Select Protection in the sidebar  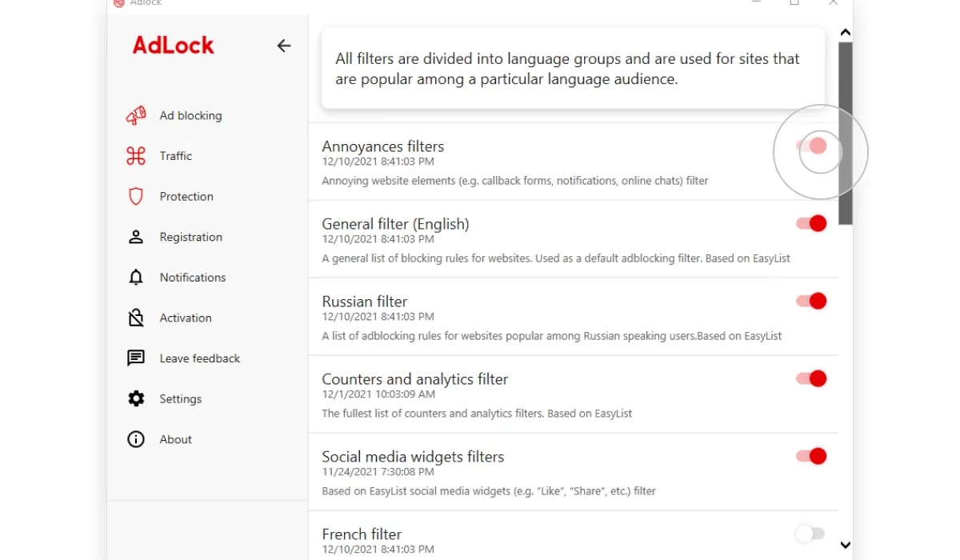coord(186,196)
